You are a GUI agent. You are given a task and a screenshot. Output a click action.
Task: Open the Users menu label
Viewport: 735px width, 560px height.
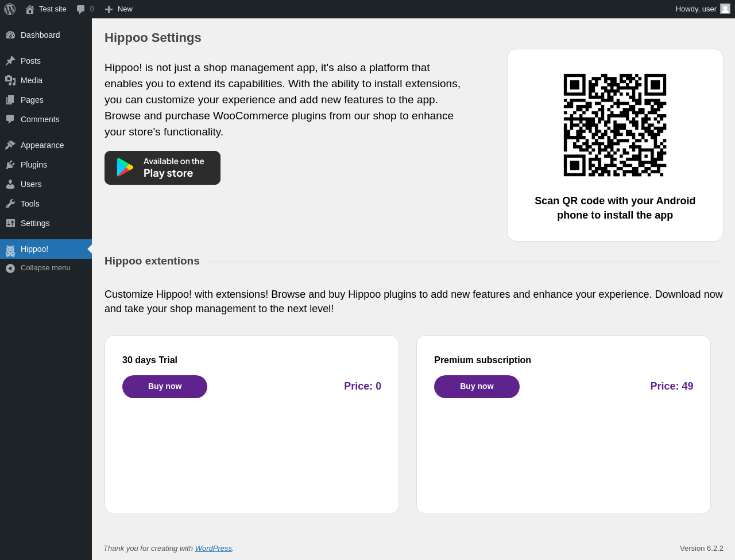point(31,184)
